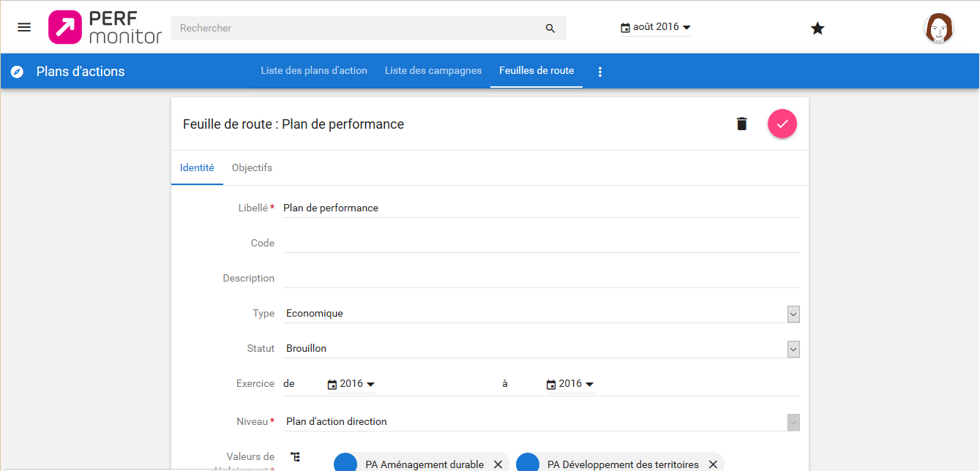Open the Exercice end year 2016 dropdown

(570, 384)
